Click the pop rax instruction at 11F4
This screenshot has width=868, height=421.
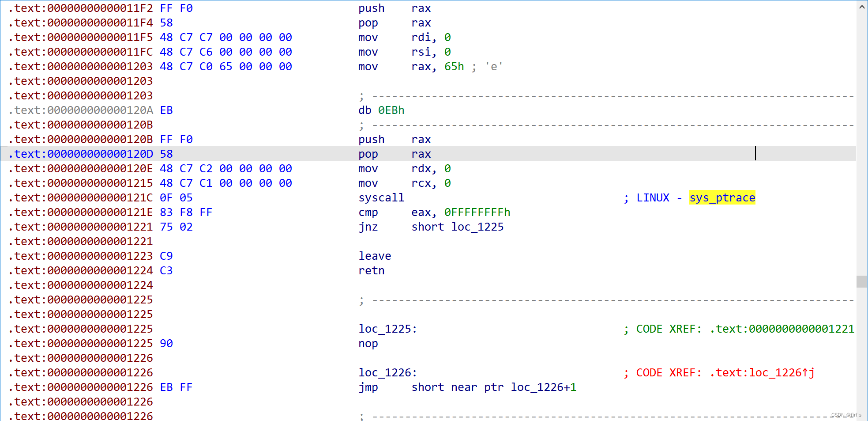click(x=395, y=23)
